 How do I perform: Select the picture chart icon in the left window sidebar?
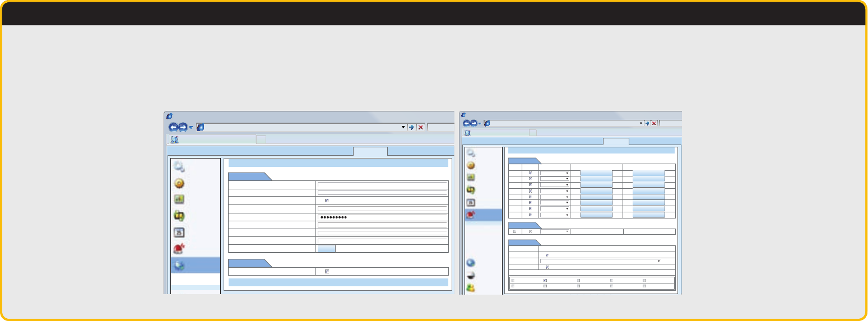coord(179,199)
